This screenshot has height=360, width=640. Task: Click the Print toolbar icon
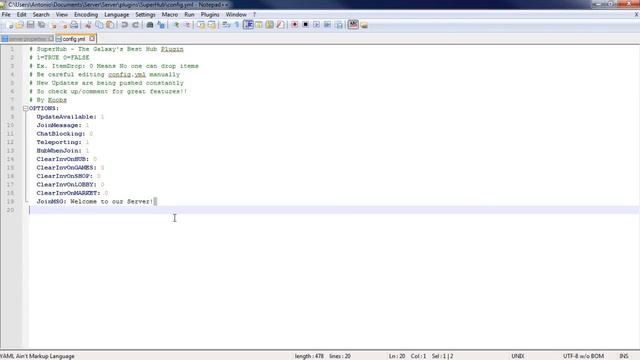point(74,25)
